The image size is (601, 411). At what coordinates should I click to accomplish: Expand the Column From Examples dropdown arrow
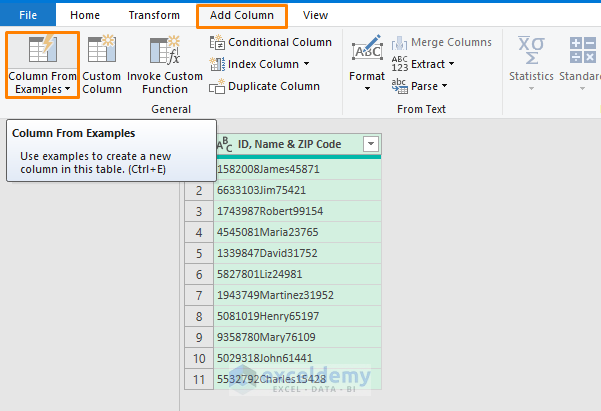[67, 89]
